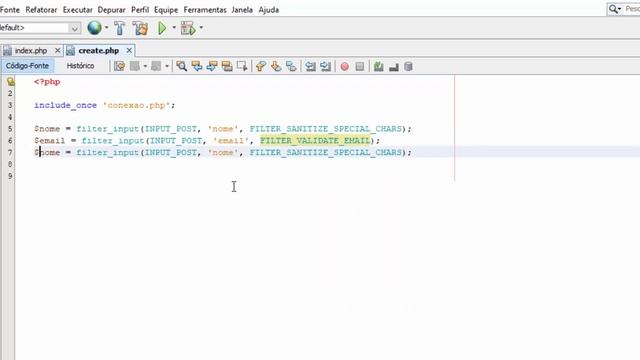
Task: Switch to the Código-Fonte view
Action: tap(27, 66)
